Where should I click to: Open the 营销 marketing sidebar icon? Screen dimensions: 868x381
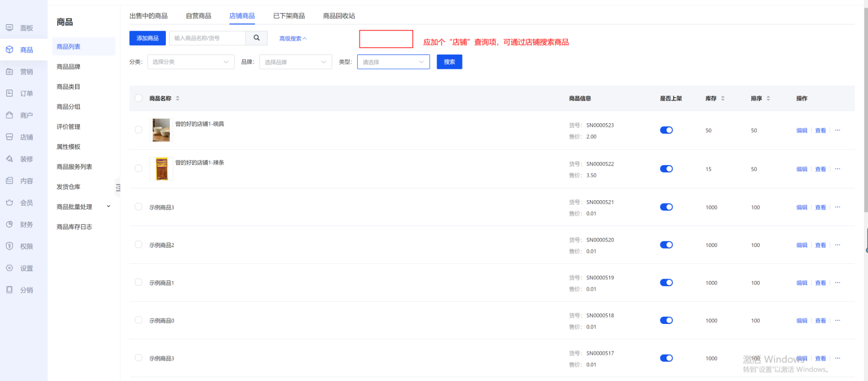10,71
